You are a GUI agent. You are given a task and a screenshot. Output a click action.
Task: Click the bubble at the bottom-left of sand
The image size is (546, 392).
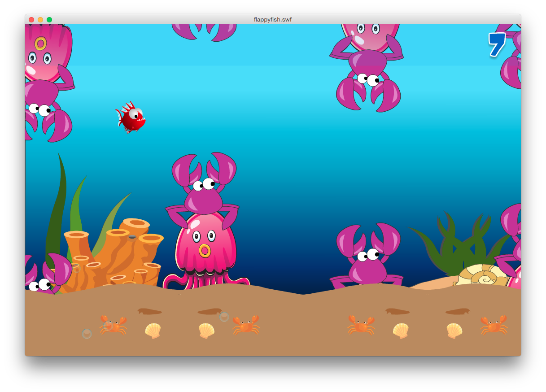[x=87, y=334]
